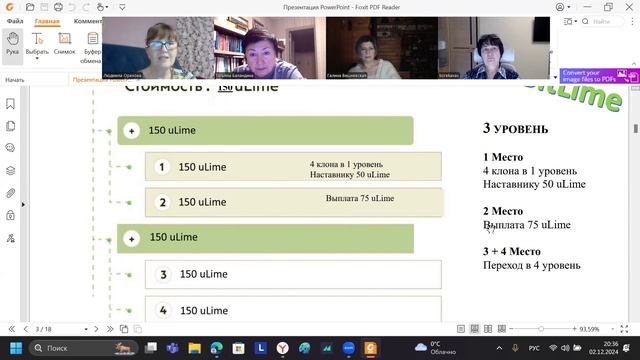
Task: Switch to the Комментарии ribbon tab
Action: tap(87, 21)
